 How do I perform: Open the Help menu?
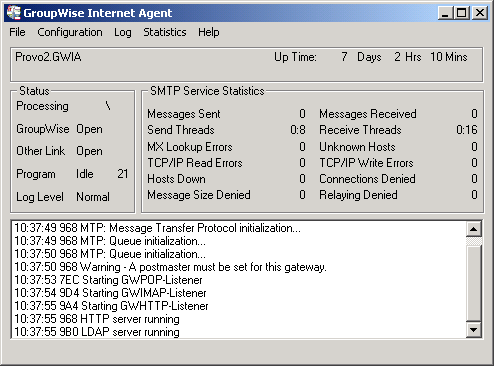[x=209, y=32]
